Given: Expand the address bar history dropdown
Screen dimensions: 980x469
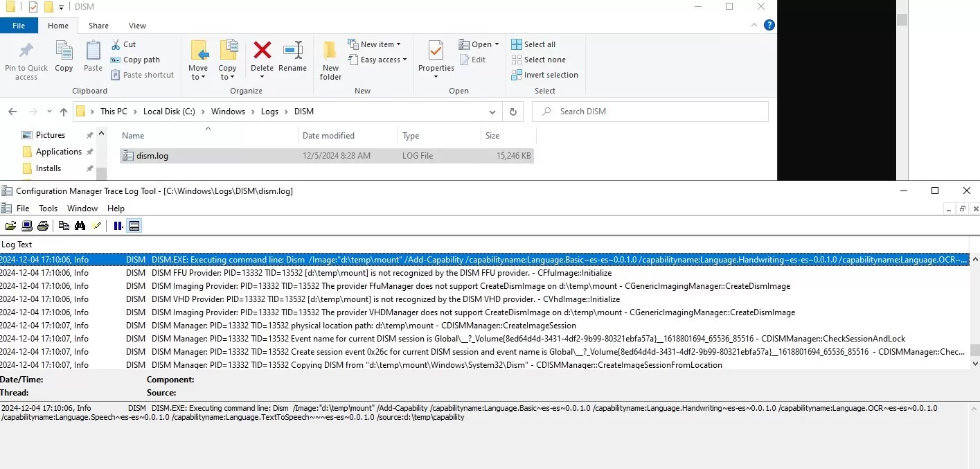Looking at the screenshot, I should pyautogui.click(x=492, y=112).
